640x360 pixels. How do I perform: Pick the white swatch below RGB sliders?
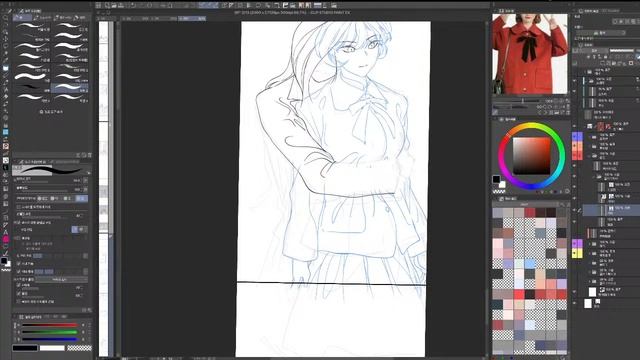(x=52, y=348)
